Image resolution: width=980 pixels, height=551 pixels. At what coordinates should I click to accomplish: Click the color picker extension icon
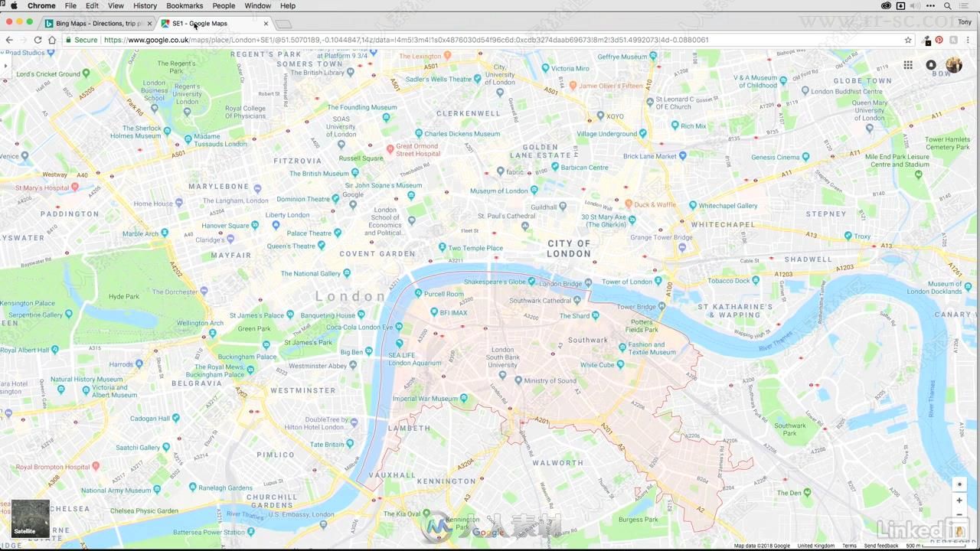pos(927,40)
